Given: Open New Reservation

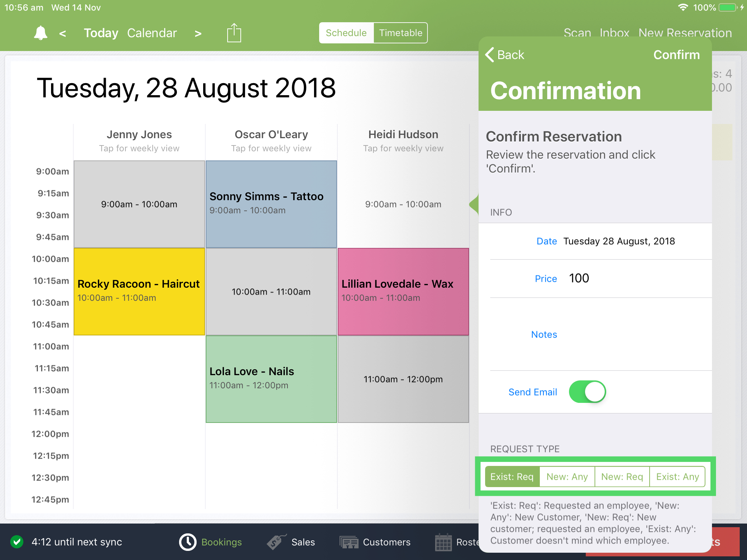Looking at the screenshot, I should [685, 33].
